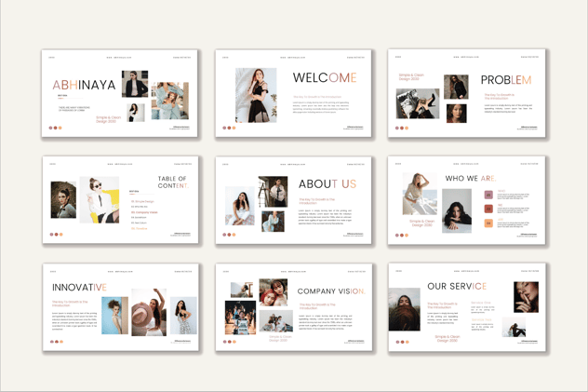588x392 pixels.
Task: Click the three color dots on WELCOME slide
Action: point(229,128)
